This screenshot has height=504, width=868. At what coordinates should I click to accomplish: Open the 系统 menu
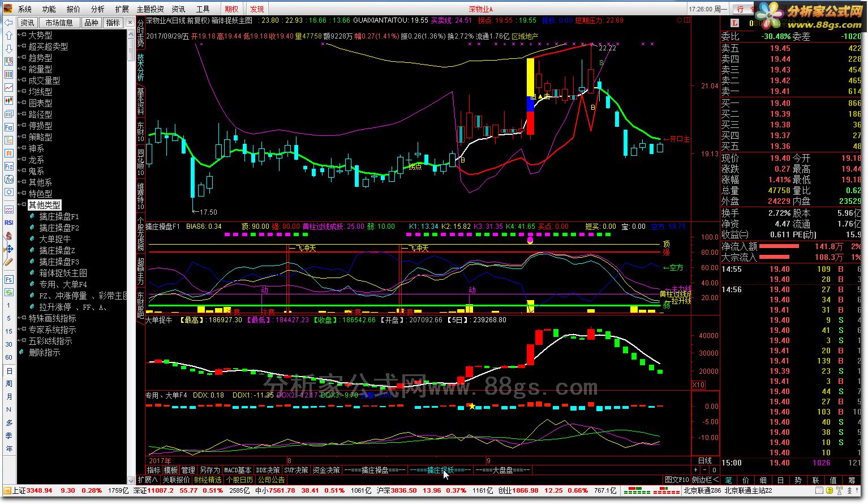tap(25, 9)
